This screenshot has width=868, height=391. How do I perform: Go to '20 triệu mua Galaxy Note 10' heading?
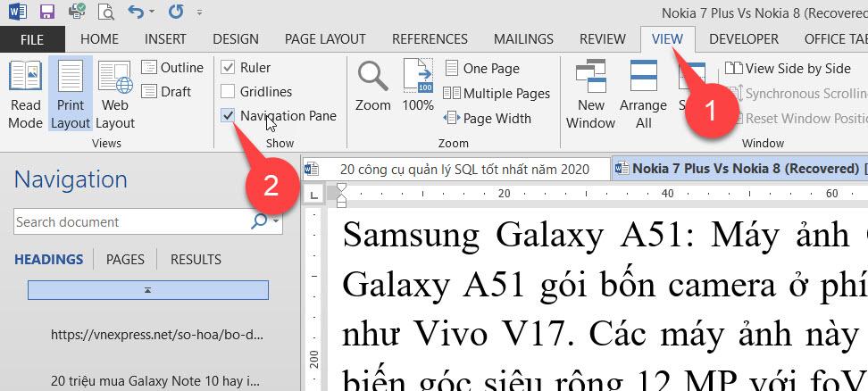click(155, 380)
